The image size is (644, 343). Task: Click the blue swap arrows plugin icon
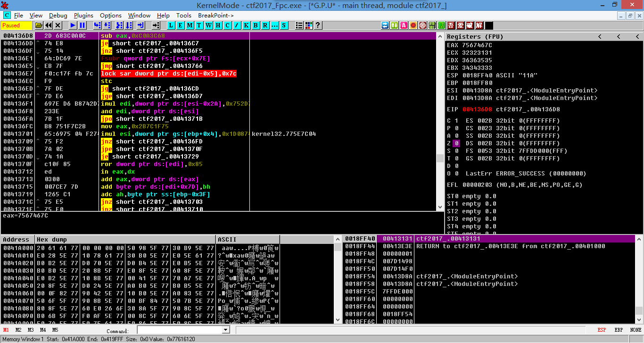click(385, 25)
